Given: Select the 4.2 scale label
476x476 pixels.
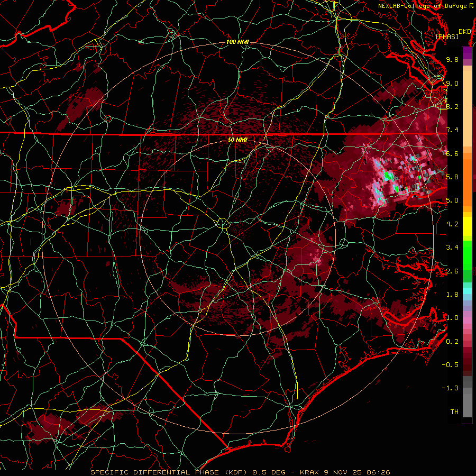Looking at the screenshot, I should click(x=452, y=224).
